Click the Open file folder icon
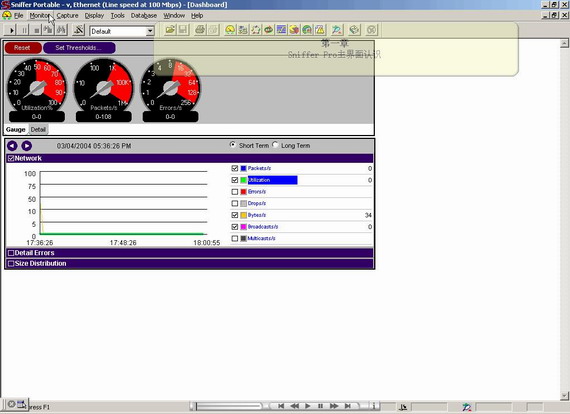This screenshot has width=570, height=414. [170, 30]
